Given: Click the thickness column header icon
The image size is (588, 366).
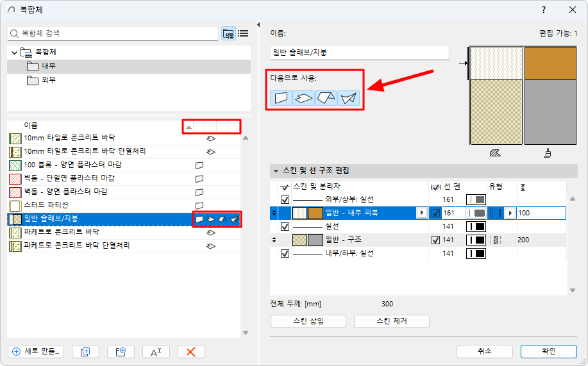Looking at the screenshot, I should [523, 187].
